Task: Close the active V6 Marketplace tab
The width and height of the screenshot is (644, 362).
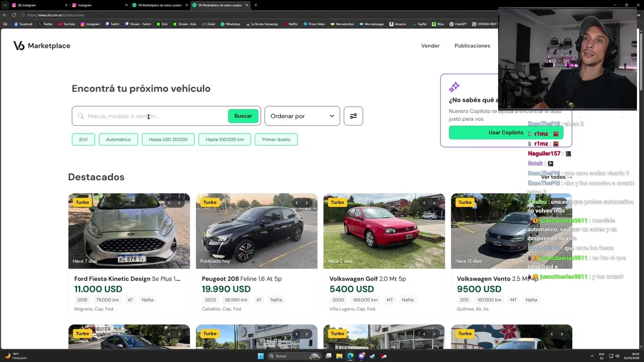Action: 247,5
